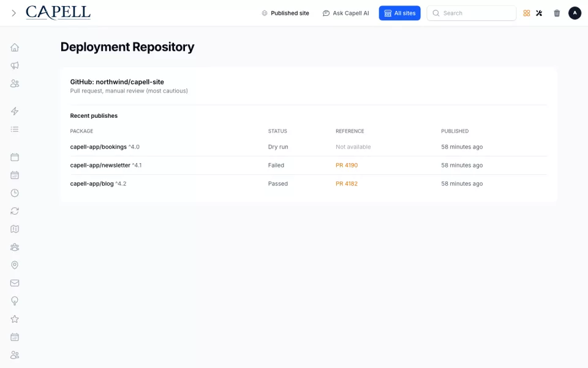588x368 pixels.
Task: Open the clock icon in sidebar
Action: coord(15,193)
